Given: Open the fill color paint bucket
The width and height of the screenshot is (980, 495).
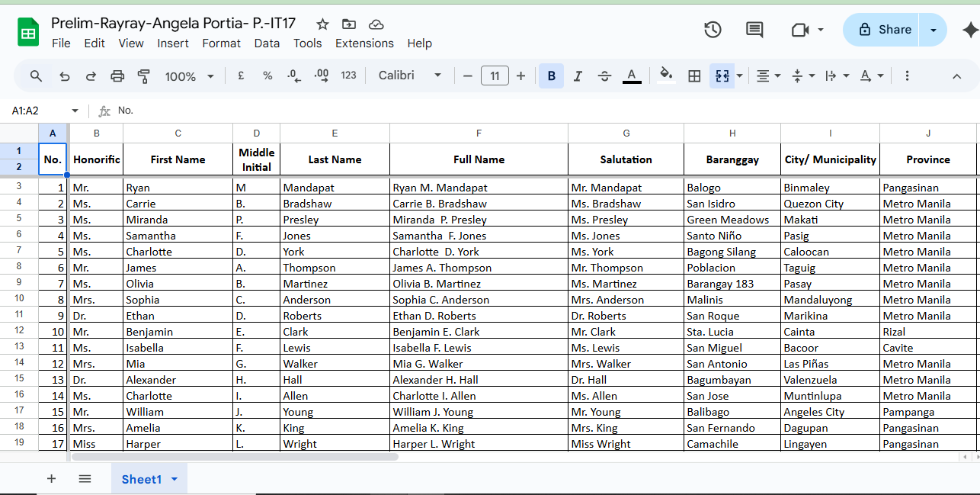Looking at the screenshot, I should tap(666, 76).
